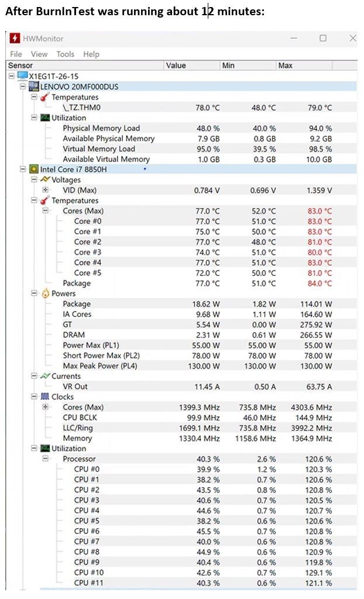Click the Powers flame icon
This screenshot has height=599, width=364.
point(46,293)
